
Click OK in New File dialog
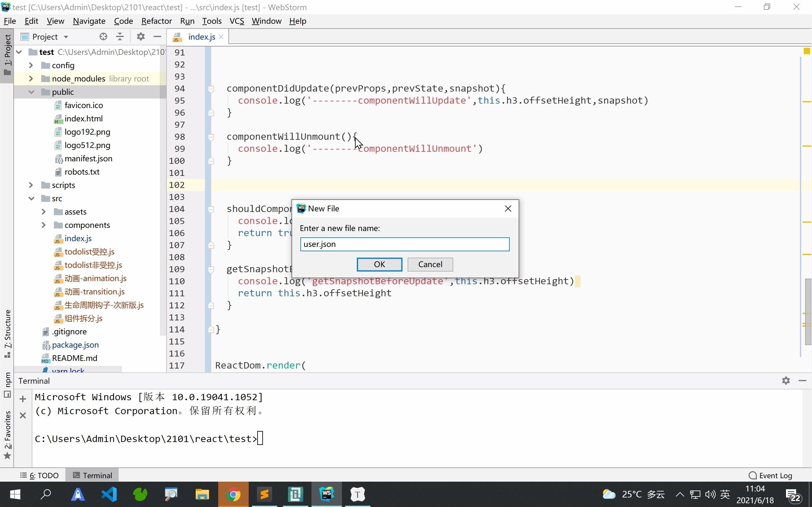click(x=379, y=264)
